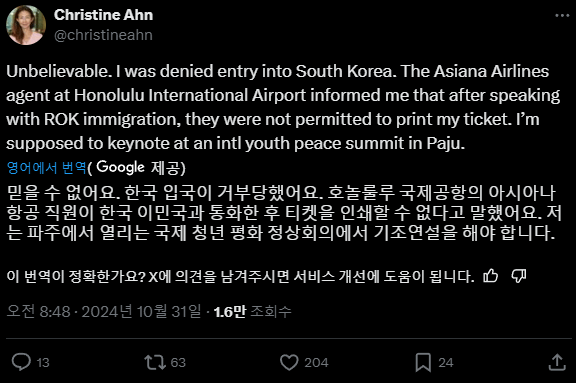
Task: Visit the @christineahn handle link
Action: [103, 35]
